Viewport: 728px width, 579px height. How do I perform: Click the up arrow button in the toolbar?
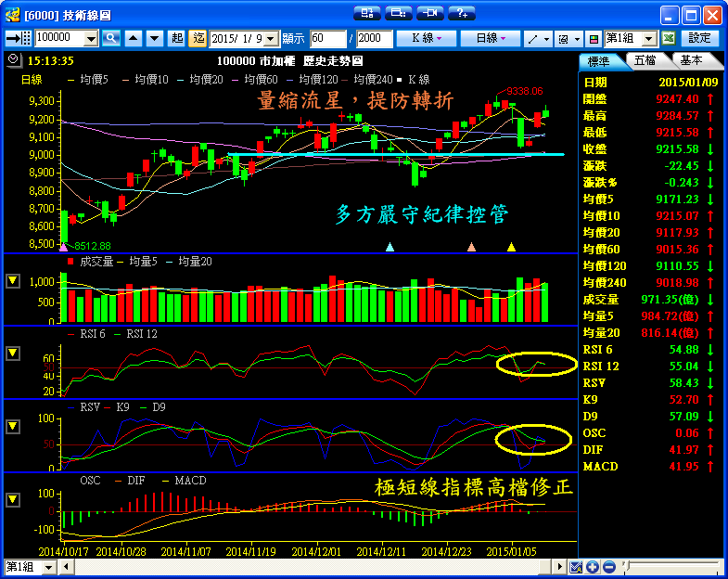click(134, 38)
